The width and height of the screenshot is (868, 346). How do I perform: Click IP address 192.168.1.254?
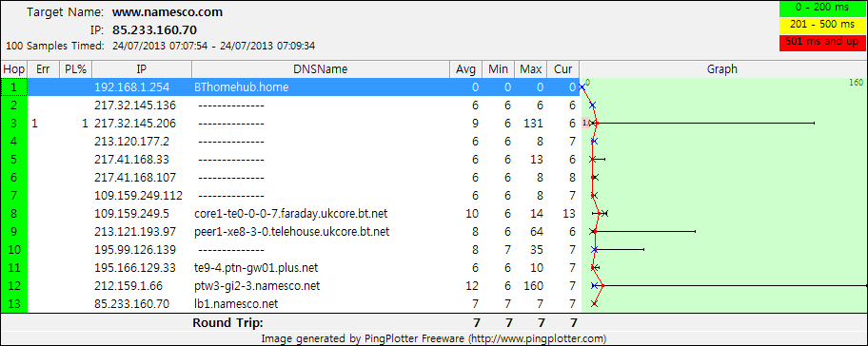click(131, 86)
